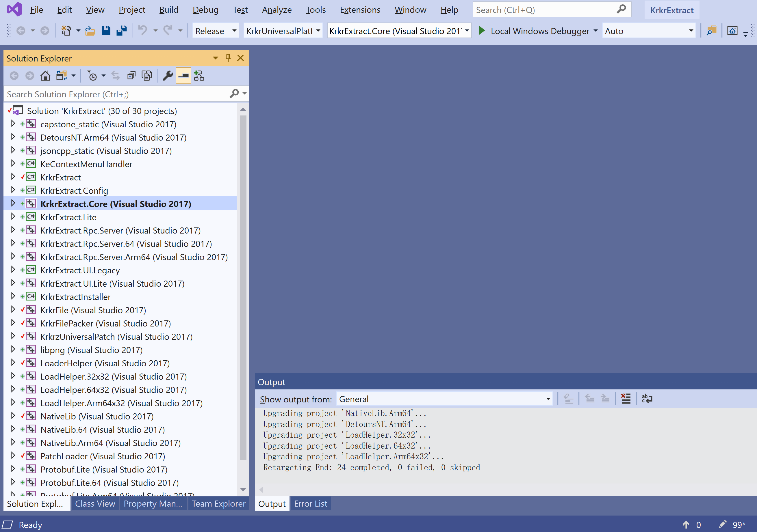
Task: Click the Collapse All icon in Solution Explorer
Action: [131, 76]
